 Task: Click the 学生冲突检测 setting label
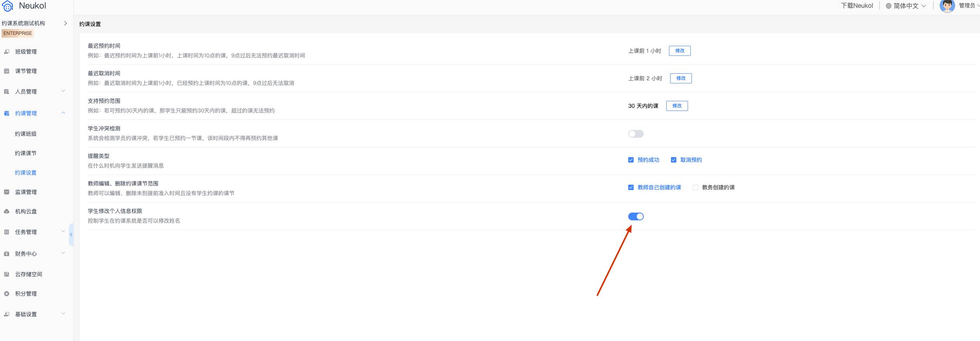point(104,128)
